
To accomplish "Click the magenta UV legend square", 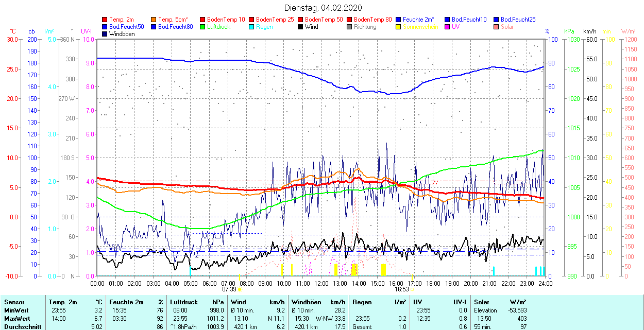I will click(x=448, y=27).
